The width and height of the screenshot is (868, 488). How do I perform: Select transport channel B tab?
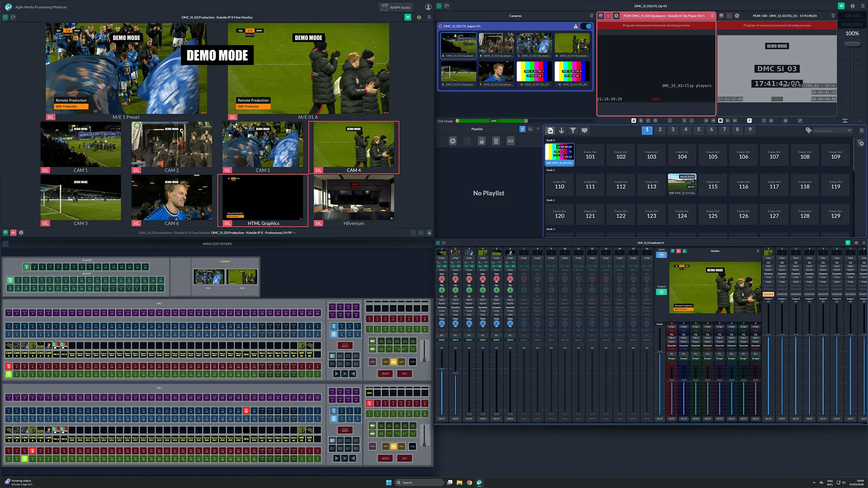click(641, 121)
